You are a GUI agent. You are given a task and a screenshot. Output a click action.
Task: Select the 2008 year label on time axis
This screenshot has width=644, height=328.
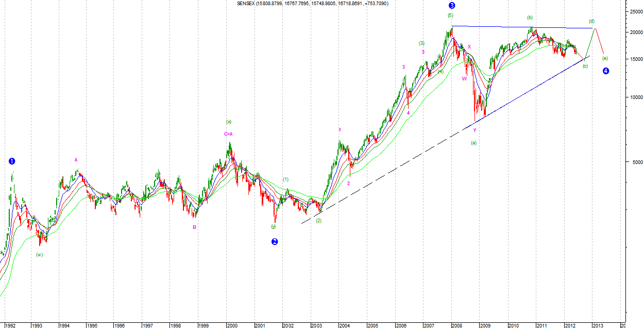tap(457, 325)
